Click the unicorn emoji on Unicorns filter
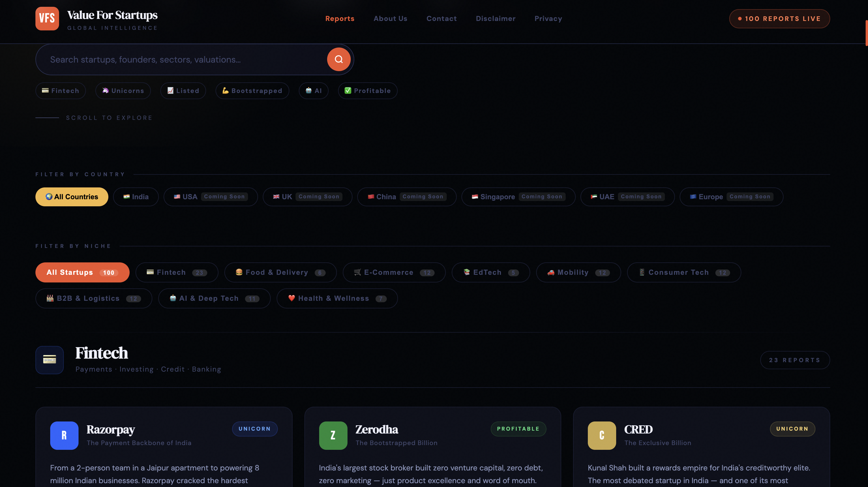This screenshot has height=487, width=868. coord(106,91)
